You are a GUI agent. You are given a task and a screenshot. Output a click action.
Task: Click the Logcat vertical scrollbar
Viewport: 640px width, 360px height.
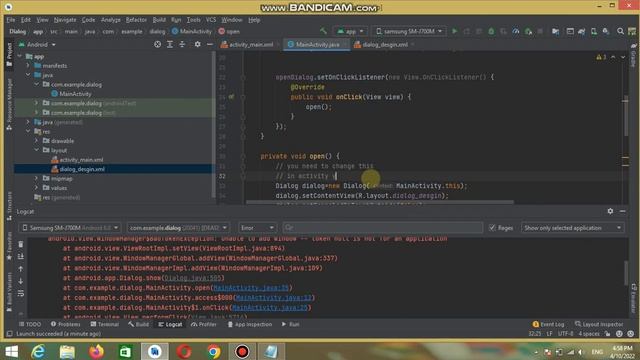tap(625, 273)
